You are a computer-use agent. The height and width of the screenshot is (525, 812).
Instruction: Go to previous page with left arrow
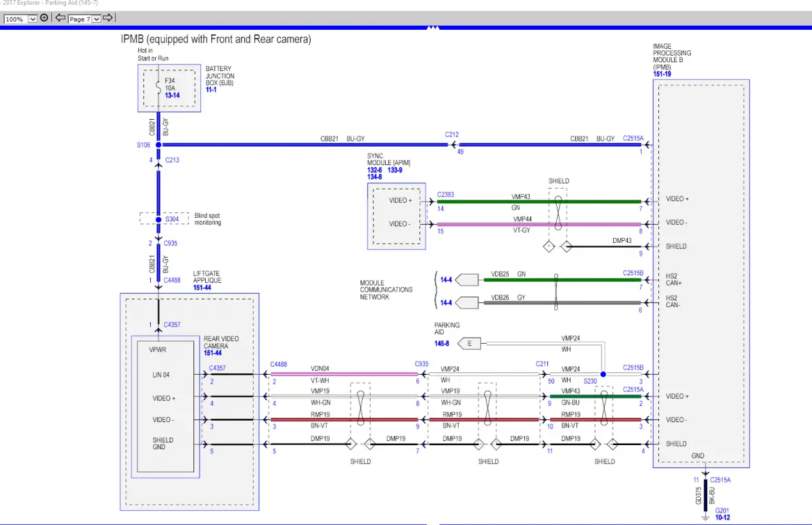point(60,18)
